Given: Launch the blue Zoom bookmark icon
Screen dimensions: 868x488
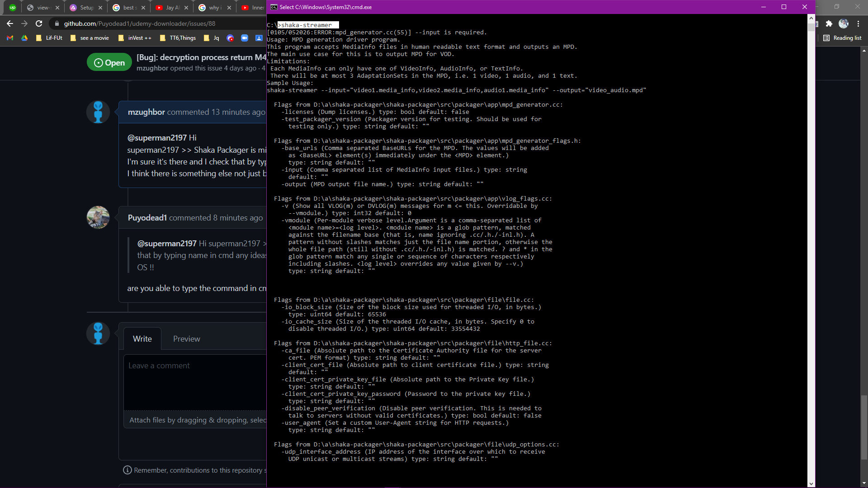Looking at the screenshot, I should (245, 38).
